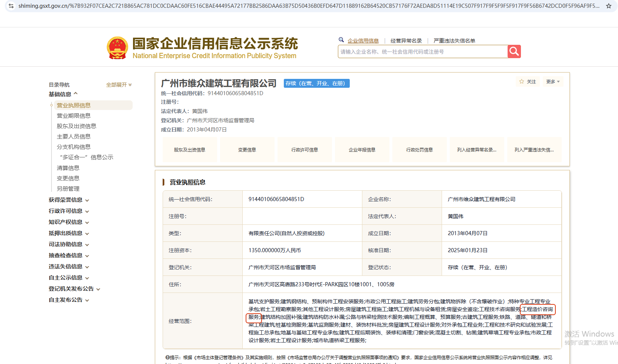Select 清算信息 in sidebar
The width and height of the screenshot is (618, 364).
(68, 168)
